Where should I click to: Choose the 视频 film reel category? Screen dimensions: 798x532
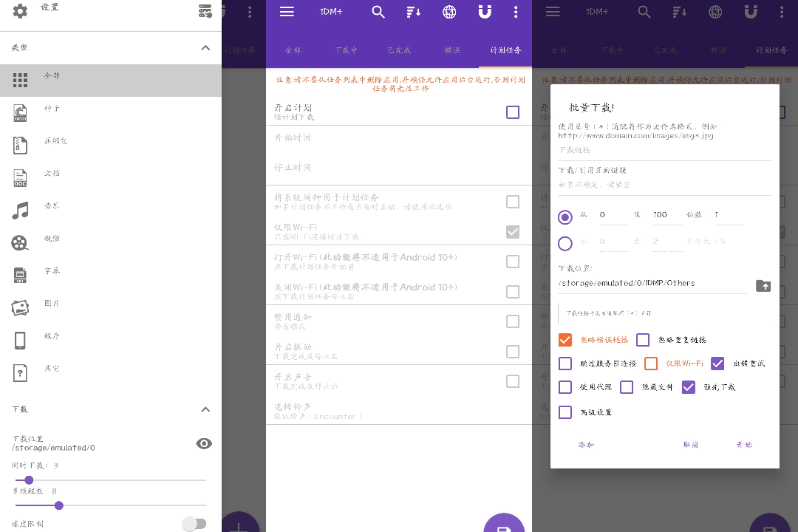click(21, 242)
